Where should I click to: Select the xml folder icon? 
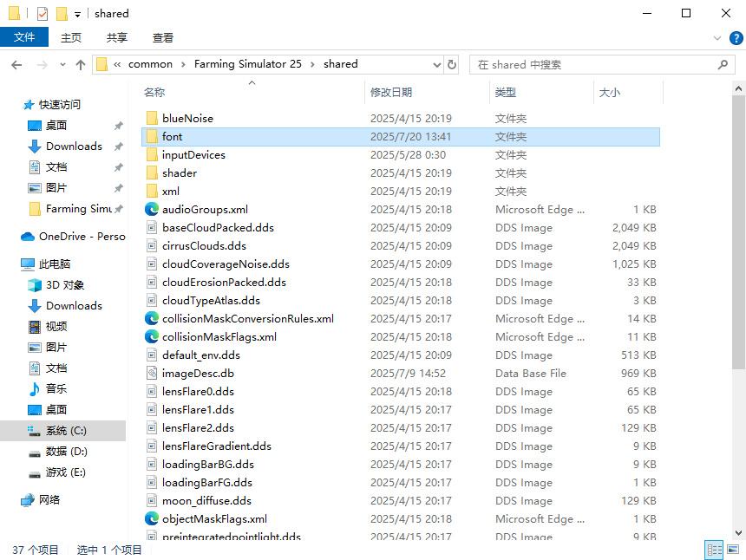(x=152, y=191)
